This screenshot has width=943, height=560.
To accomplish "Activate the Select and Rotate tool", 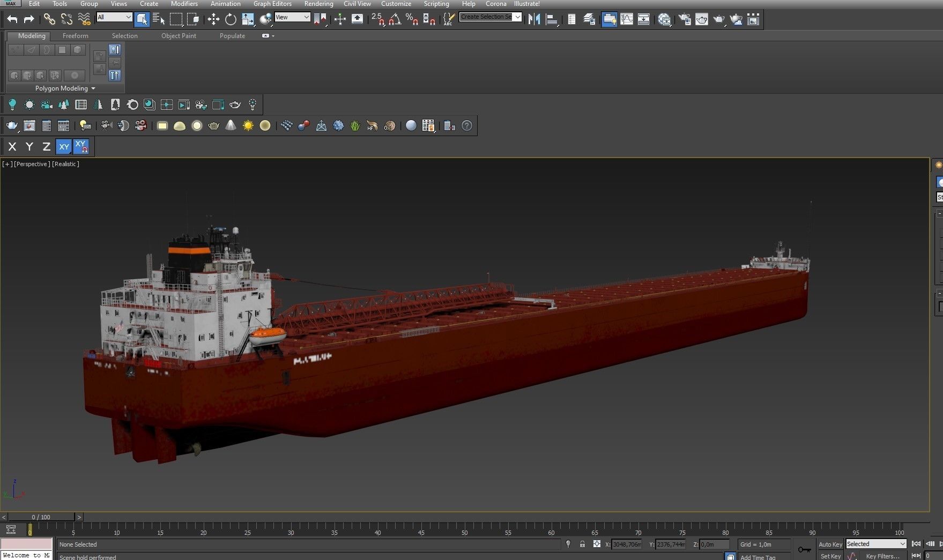I will (x=231, y=19).
